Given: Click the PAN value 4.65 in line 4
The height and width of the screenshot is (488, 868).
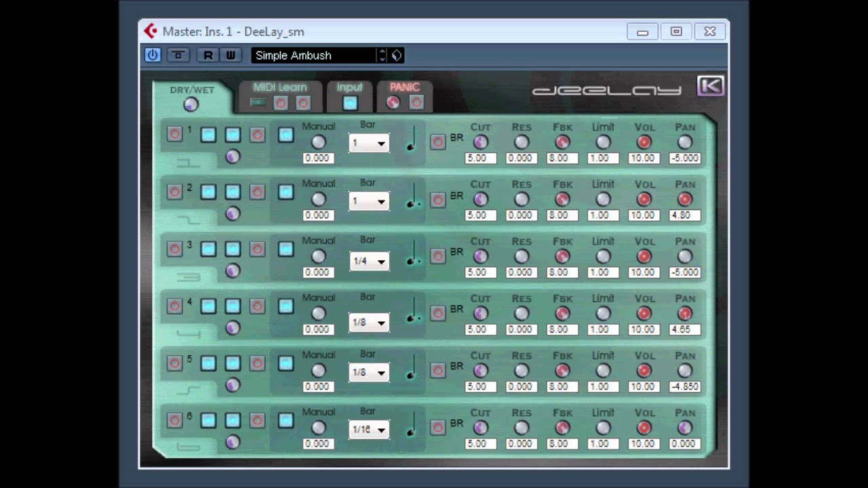Looking at the screenshot, I should [684, 329].
